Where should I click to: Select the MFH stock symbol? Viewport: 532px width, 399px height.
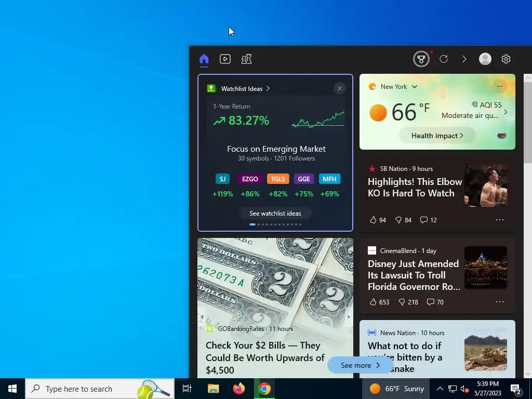(329, 179)
